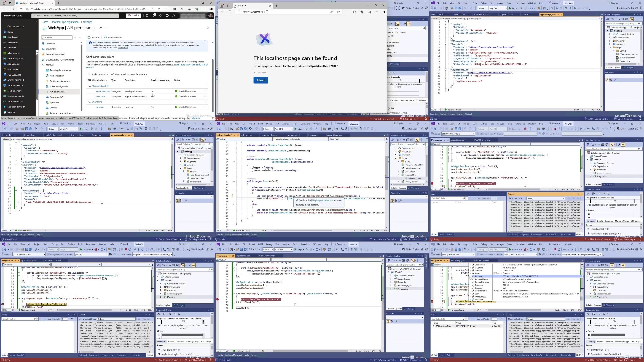This screenshot has width=644, height=362.
Task: Click timeline under Diagnostics session: 41 seconds
Action: point(183,322)
